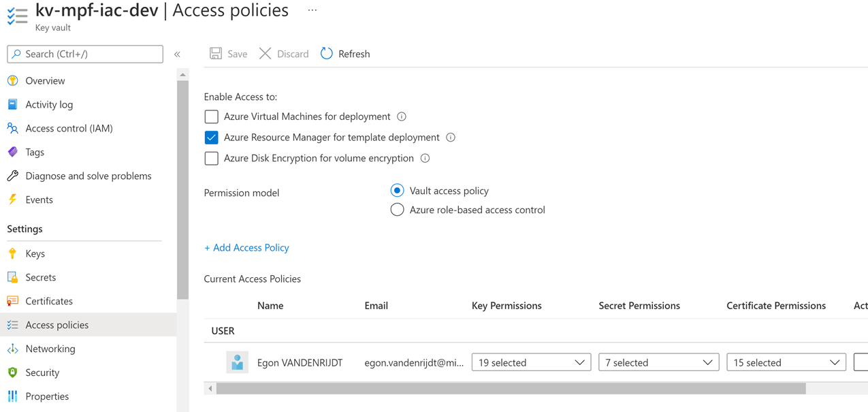The width and height of the screenshot is (868, 412).
Task: Click the Overview icon in sidebar
Action: (13, 81)
